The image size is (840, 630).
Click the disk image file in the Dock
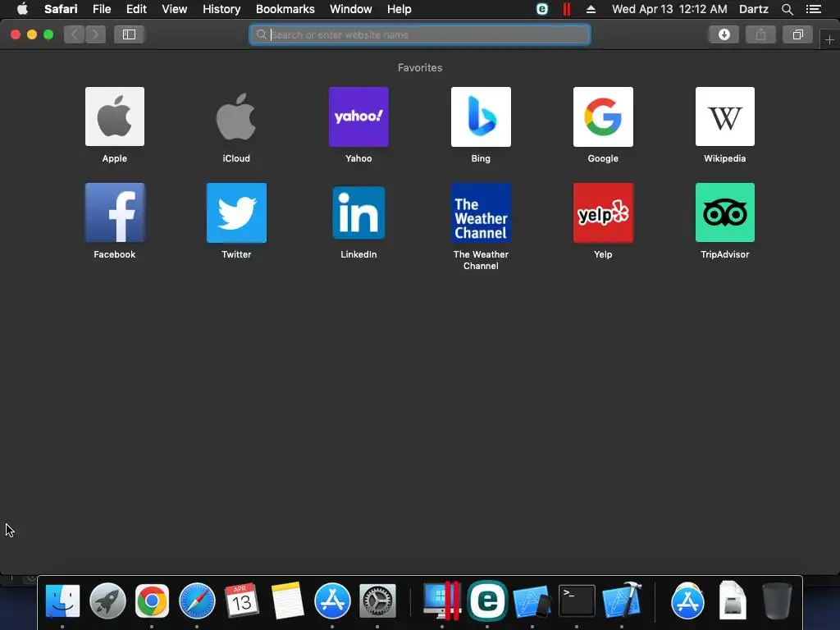(x=733, y=601)
